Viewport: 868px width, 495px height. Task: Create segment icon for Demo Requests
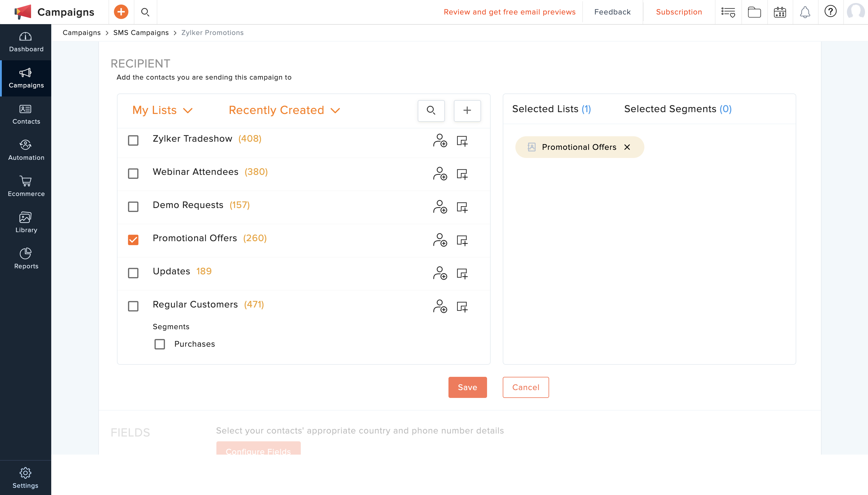pyautogui.click(x=462, y=207)
